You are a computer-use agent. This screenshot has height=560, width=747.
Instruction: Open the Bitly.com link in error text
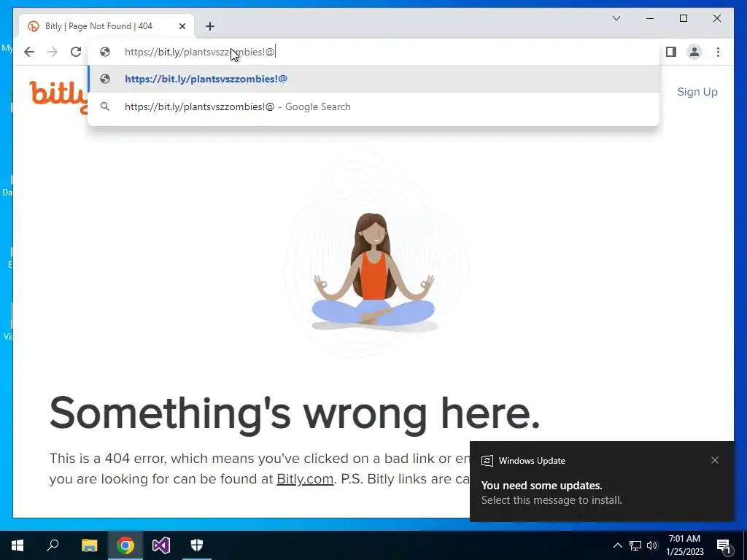click(x=305, y=478)
